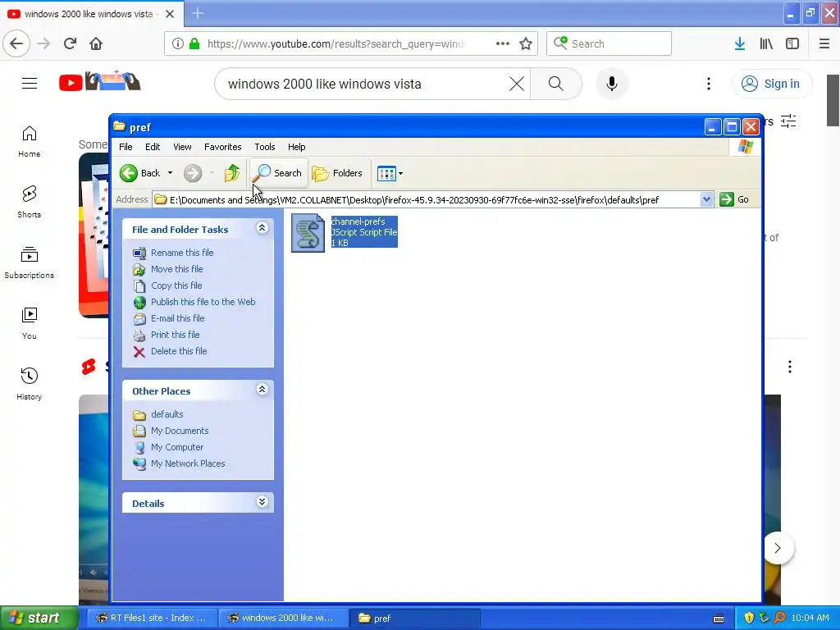Click Move this file
The width and height of the screenshot is (840, 630).
[177, 269]
